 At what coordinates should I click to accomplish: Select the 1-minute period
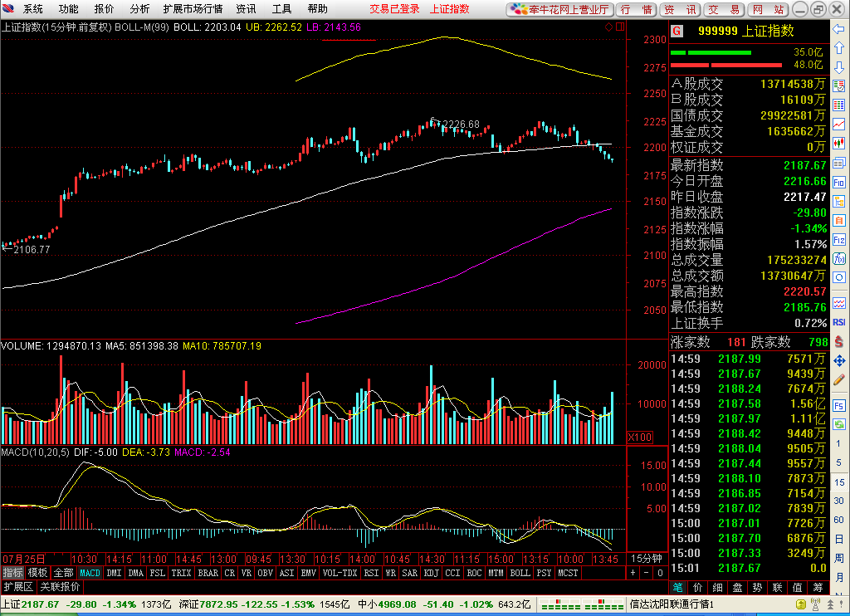tap(839, 443)
